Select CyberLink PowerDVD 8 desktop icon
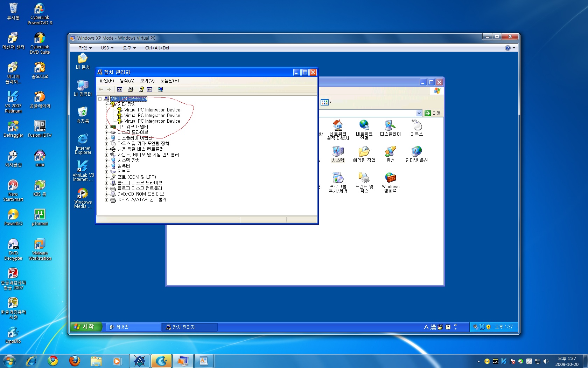The height and width of the screenshot is (368, 588). pos(40,14)
